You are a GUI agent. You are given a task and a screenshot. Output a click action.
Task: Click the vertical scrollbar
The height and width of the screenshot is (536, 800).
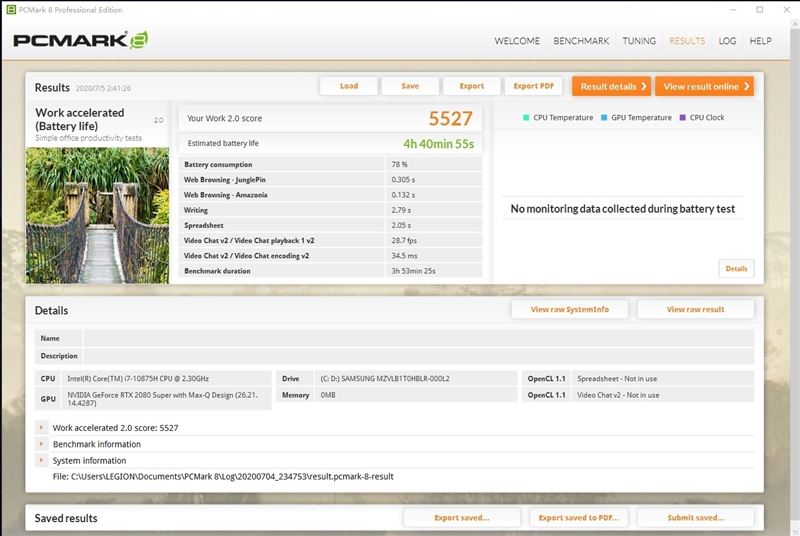pos(794,275)
